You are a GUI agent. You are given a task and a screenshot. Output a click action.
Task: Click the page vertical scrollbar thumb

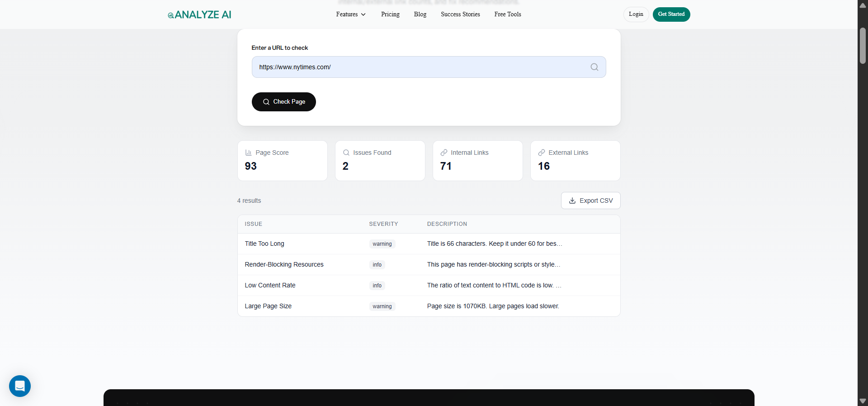863,46
